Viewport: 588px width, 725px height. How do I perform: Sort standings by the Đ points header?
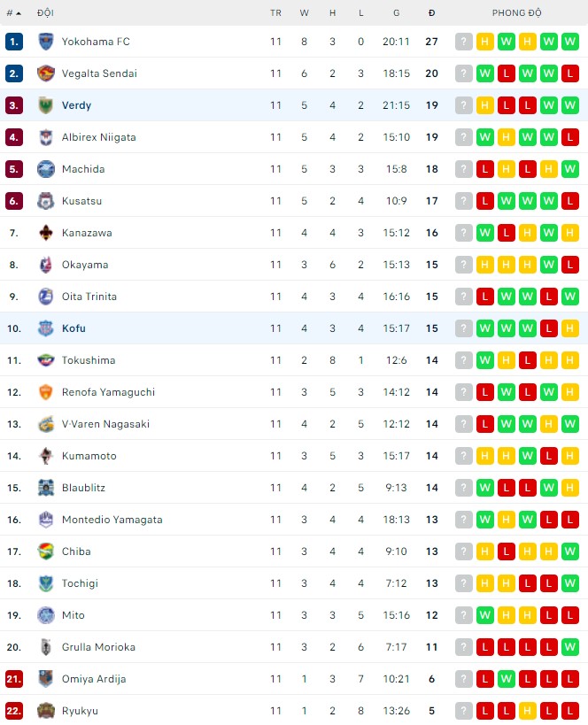(x=431, y=13)
